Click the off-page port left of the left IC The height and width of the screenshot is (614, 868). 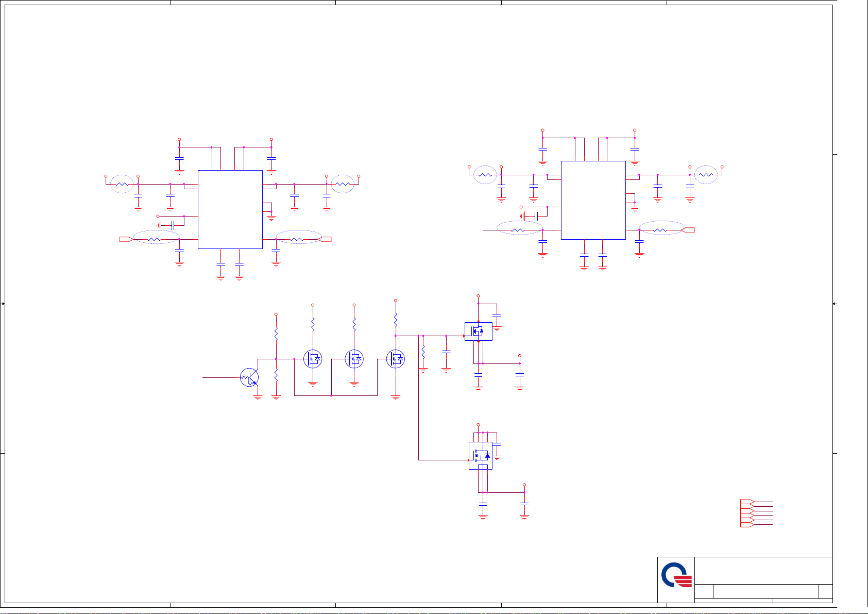(126, 239)
